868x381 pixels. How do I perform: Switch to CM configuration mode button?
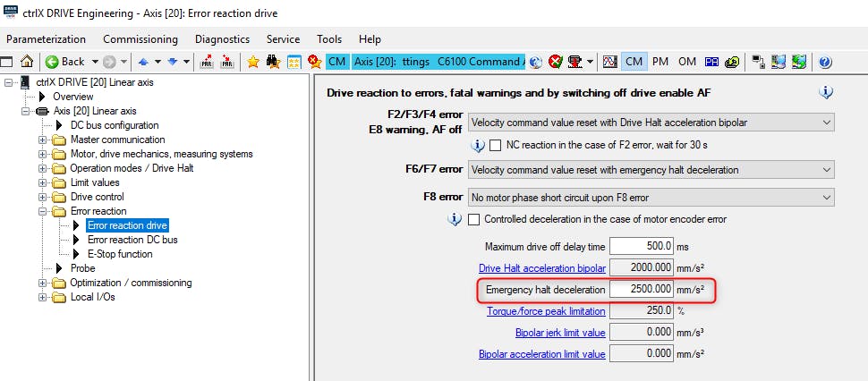point(634,62)
